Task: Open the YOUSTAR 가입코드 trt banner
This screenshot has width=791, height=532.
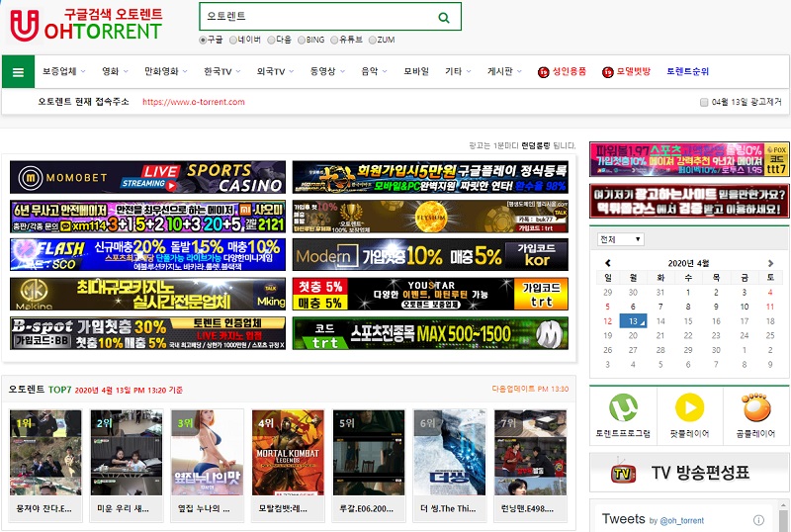Action: [x=430, y=294]
